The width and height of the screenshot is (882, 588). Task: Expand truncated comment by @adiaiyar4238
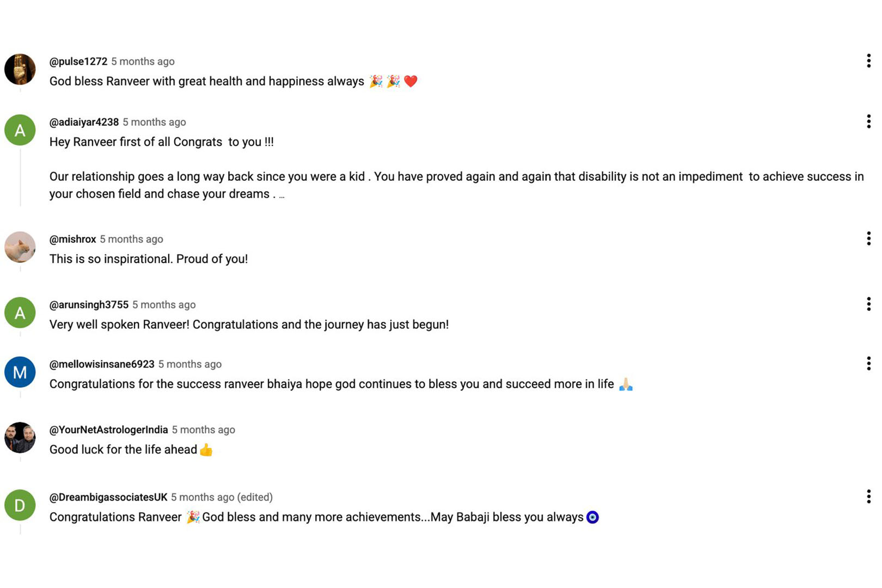[281, 196]
